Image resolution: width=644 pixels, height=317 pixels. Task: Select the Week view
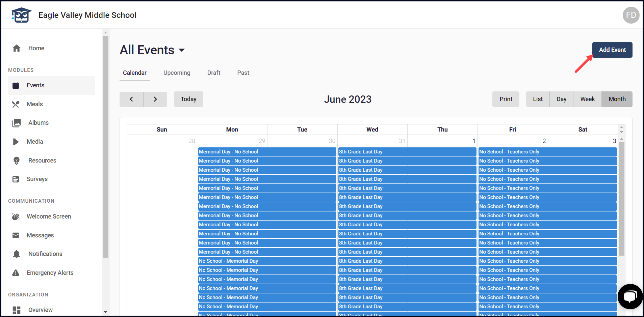[x=588, y=99]
